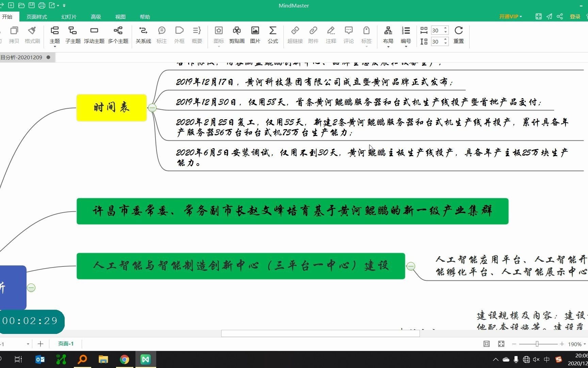Collapse the 时间表 topic branch
Image resolution: width=588 pixels, height=368 pixels.
click(152, 108)
